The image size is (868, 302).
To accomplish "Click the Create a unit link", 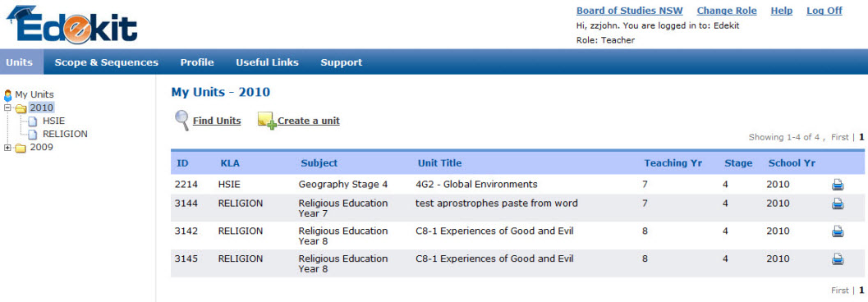I will point(308,121).
